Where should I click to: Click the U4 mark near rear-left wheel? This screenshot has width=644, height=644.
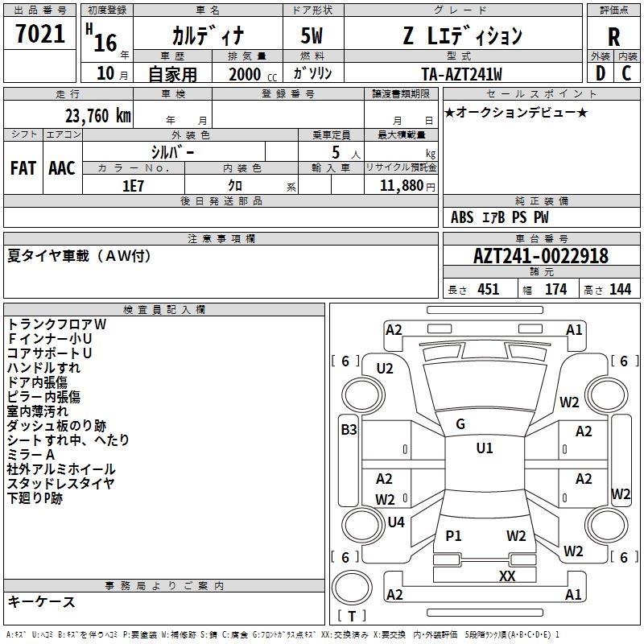396,522
